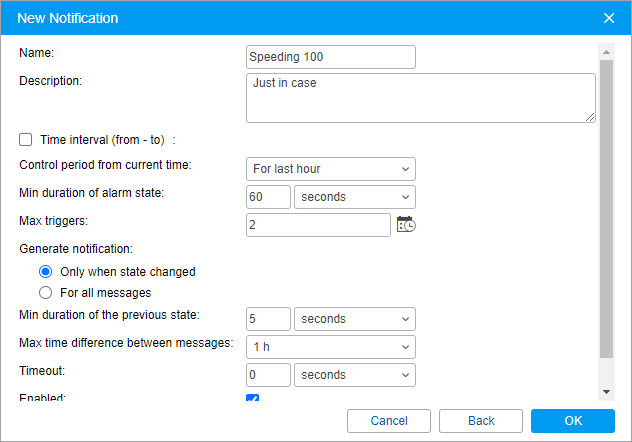This screenshot has height=442, width=632.
Task: Open the Control period dropdown
Action: 330,169
